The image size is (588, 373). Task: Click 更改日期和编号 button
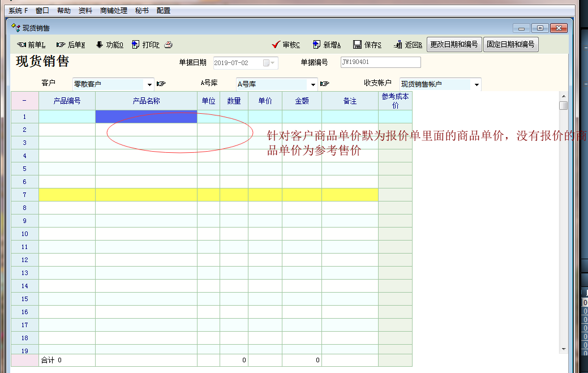(x=454, y=45)
